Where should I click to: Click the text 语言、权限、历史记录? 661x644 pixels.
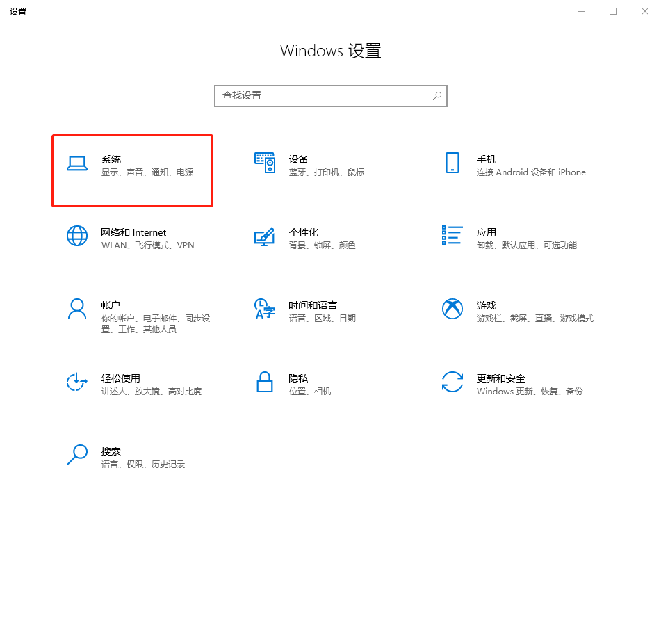143,465
